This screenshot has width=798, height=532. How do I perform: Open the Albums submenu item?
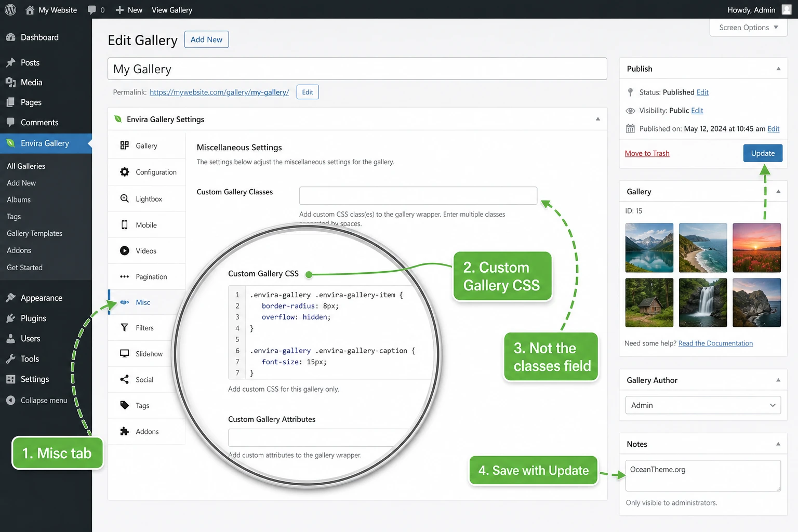pos(19,199)
